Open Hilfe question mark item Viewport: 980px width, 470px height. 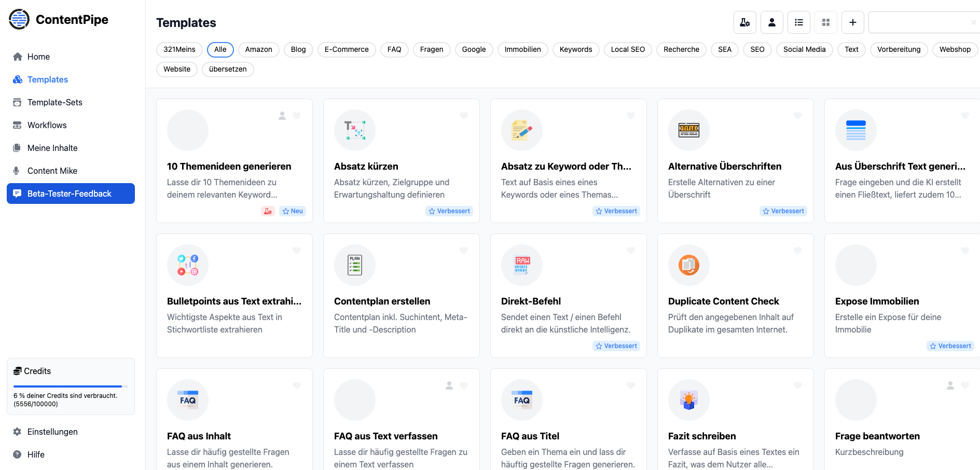click(35, 454)
